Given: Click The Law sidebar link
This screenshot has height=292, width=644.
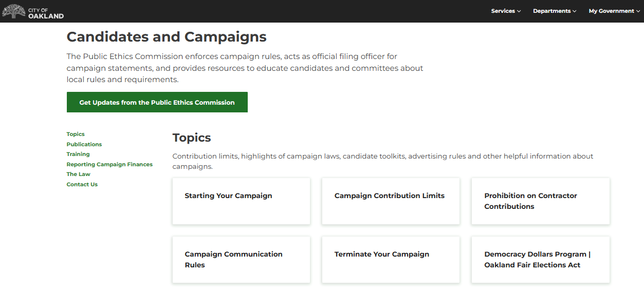Looking at the screenshot, I should click(x=79, y=174).
